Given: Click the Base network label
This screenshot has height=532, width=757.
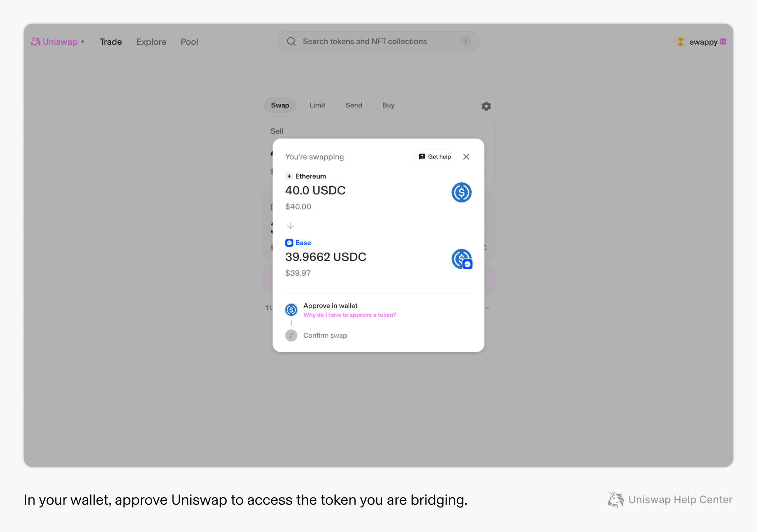Looking at the screenshot, I should click(x=303, y=243).
